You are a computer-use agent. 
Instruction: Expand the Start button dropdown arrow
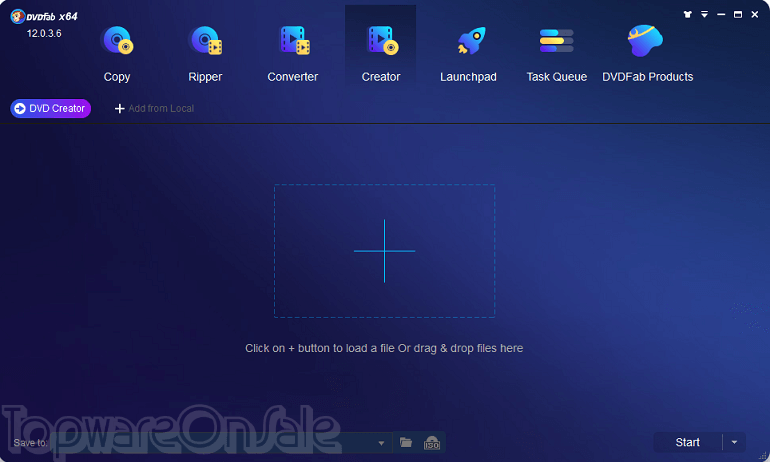(734, 442)
